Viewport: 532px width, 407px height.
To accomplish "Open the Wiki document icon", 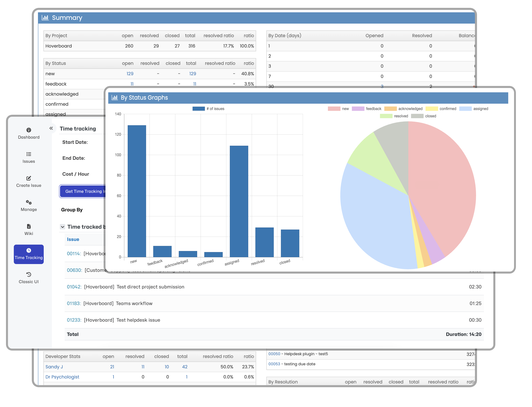I will pyautogui.click(x=29, y=226).
